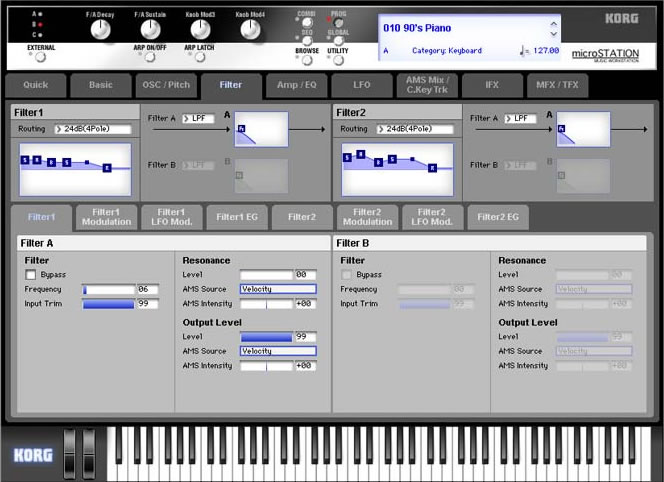Step to next program with down arrow

tap(553, 34)
